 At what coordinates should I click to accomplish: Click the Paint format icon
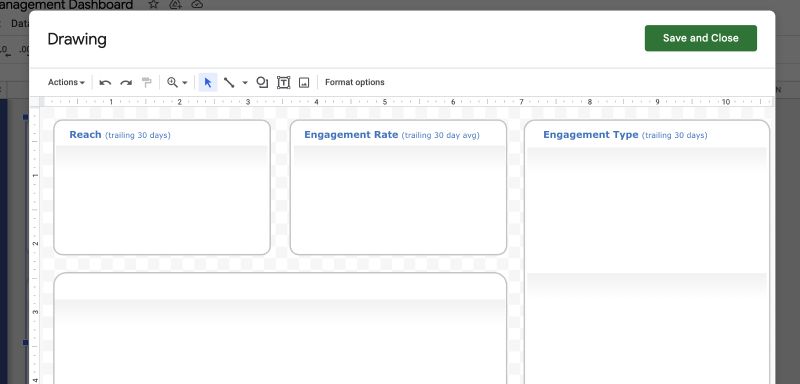(147, 82)
